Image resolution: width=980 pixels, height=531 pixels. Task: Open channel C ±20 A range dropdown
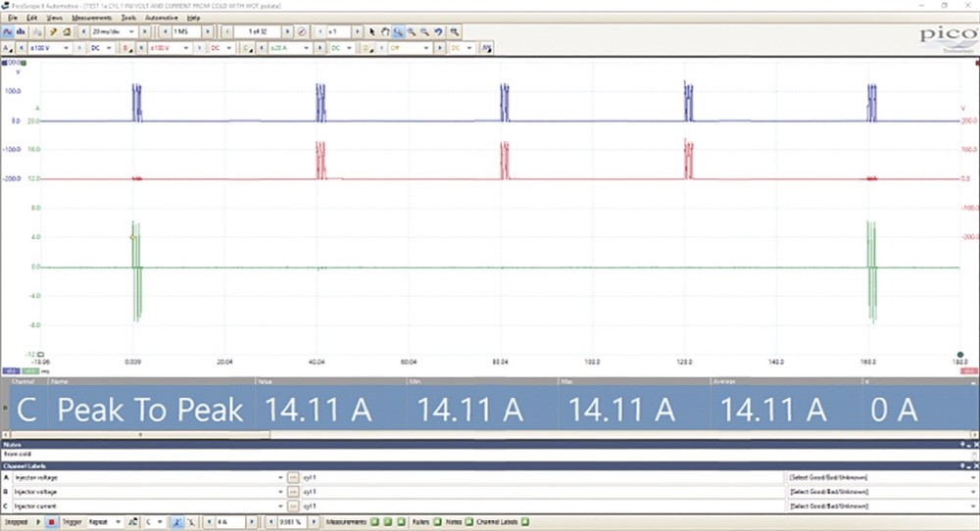pyautogui.click(x=289, y=47)
